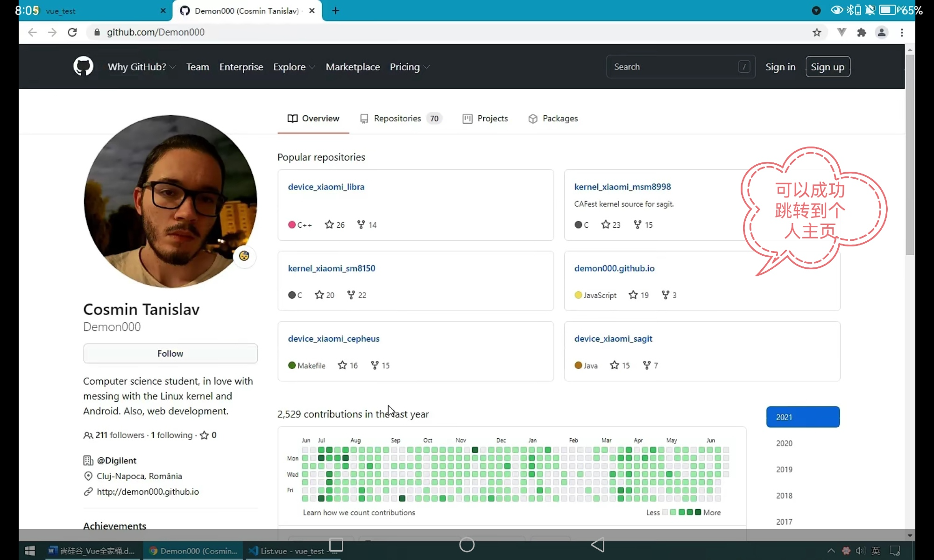Image resolution: width=934 pixels, height=560 pixels.
Task: Open the demon000.github.io repository link
Action: point(614,268)
